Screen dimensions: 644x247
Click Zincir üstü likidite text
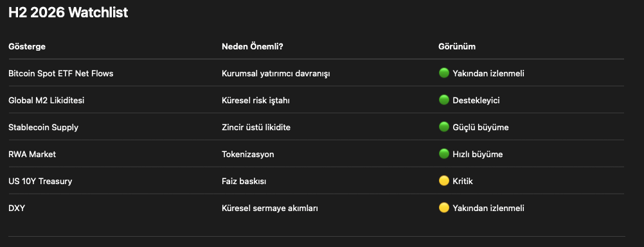click(x=256, y=127)
